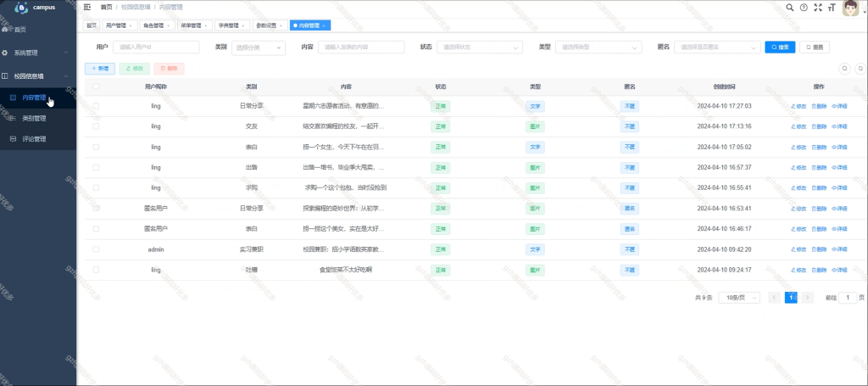The image size is (868, 386).
Task: Check the 交友 row checkbox
Action: tap(97, 126)
